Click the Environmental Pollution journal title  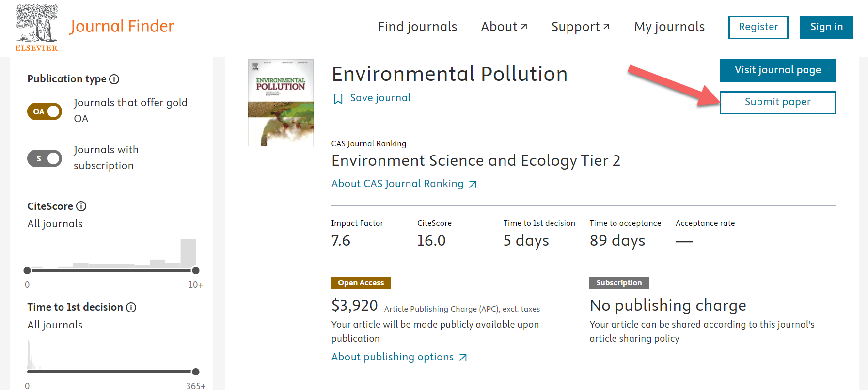449,74
